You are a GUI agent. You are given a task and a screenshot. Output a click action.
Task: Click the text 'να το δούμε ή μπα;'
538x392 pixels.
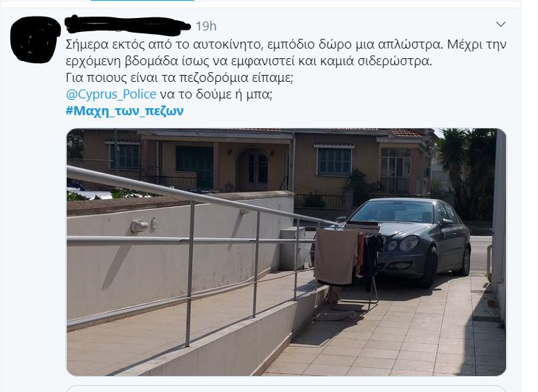click(x=216, y=94)
